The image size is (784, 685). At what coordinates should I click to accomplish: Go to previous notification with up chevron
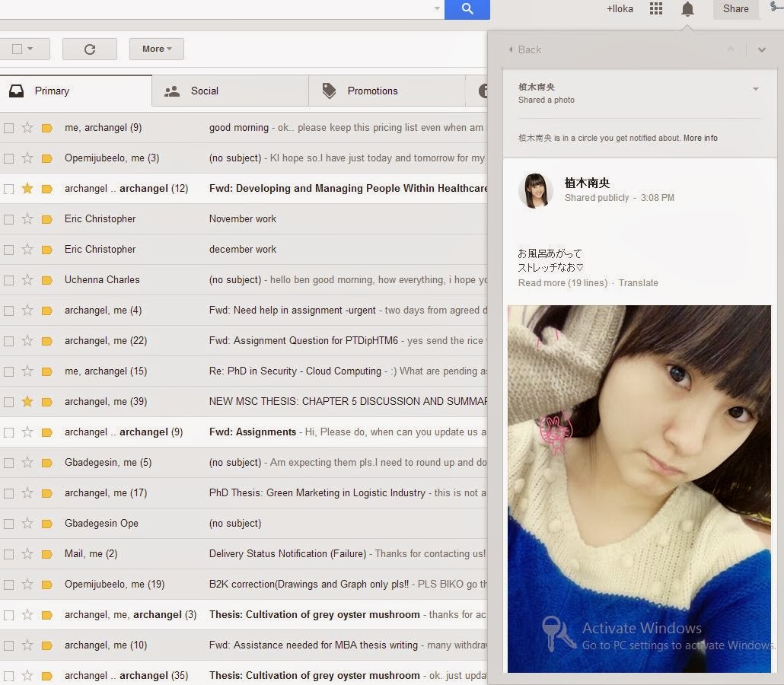tap(731, 49)
